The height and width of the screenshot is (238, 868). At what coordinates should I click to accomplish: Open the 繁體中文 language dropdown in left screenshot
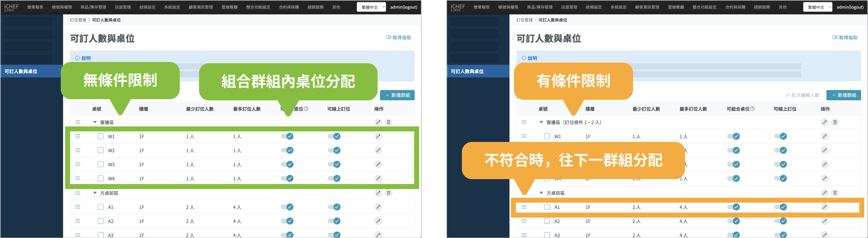(371, 7)
